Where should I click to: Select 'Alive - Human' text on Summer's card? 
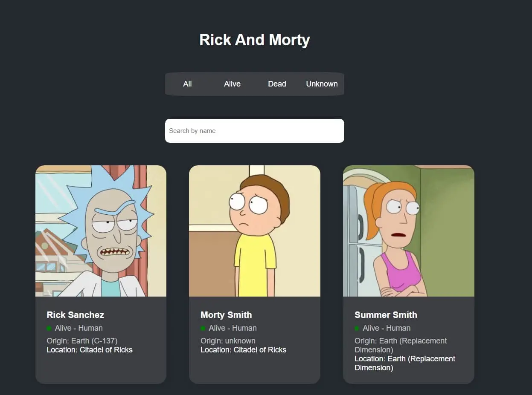pos(387,328)
